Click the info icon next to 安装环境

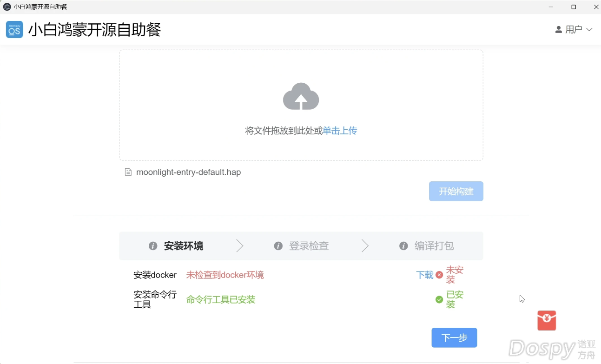pos(153,246)
